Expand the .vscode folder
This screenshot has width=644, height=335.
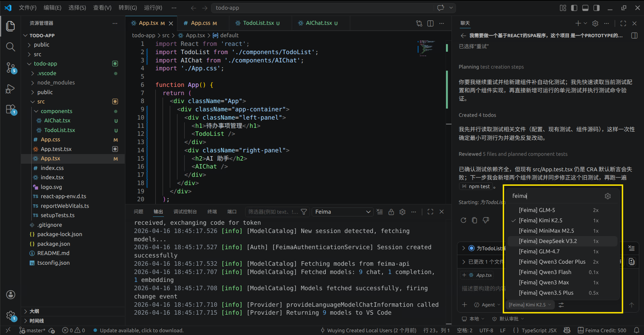73,73
